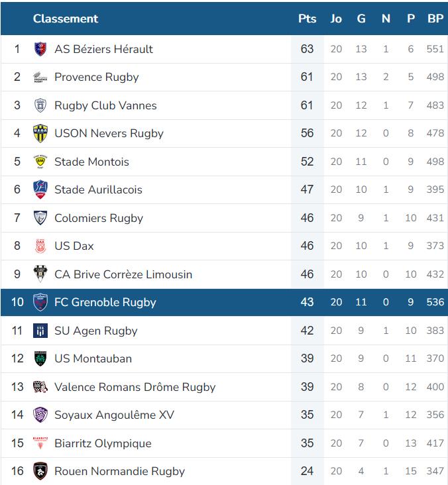Click the Classement column header
The width and height of the screenshot is (448, 485).
tap(66, 19)
